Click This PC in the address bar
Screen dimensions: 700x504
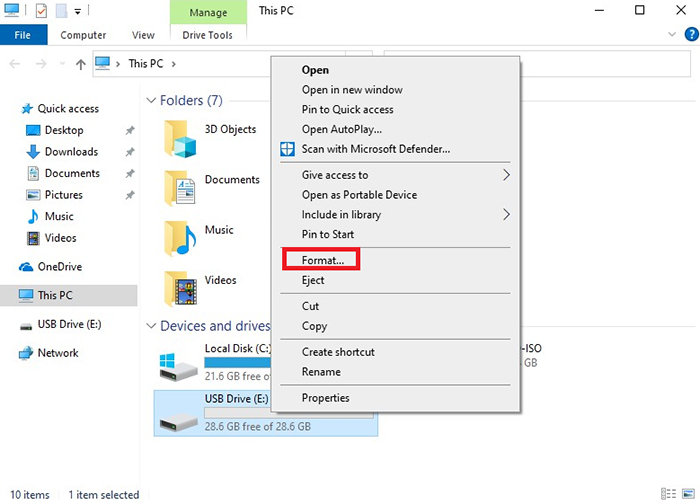(x=147, y=64)
